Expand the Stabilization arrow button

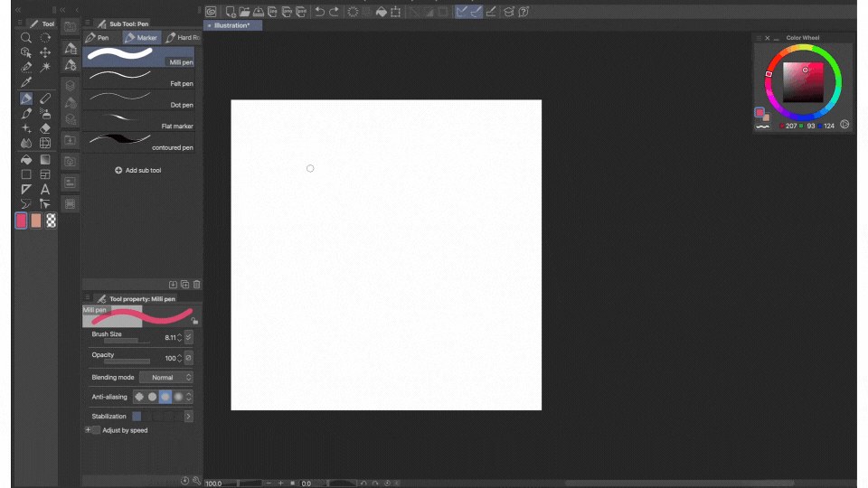[x=188, y=417]
